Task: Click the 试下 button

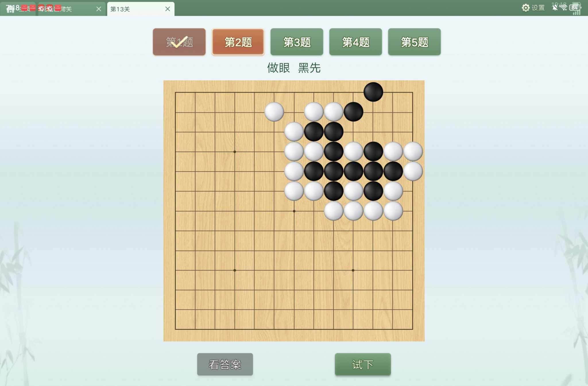Action: coord(363,364)
